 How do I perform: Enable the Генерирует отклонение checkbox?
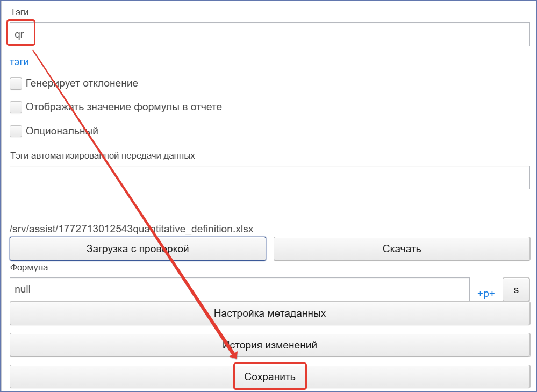[x=16, y=83]
